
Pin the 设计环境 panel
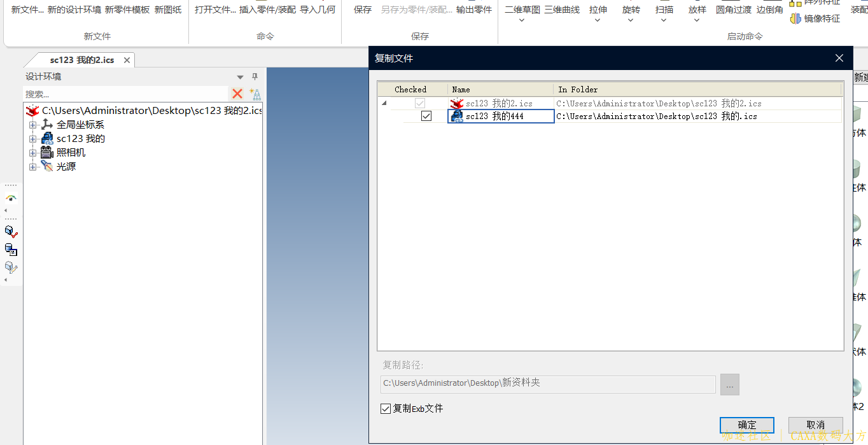coord(255,76)
